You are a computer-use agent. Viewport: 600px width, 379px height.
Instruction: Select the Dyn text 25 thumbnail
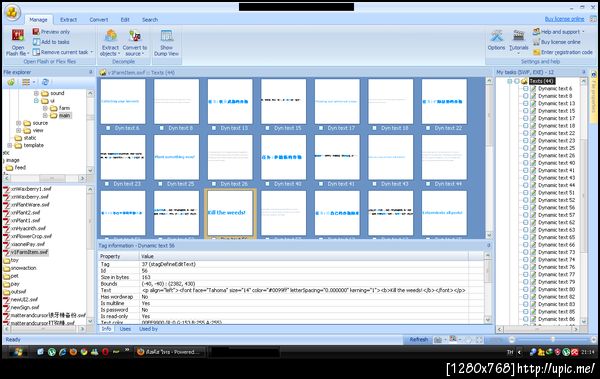176,157
